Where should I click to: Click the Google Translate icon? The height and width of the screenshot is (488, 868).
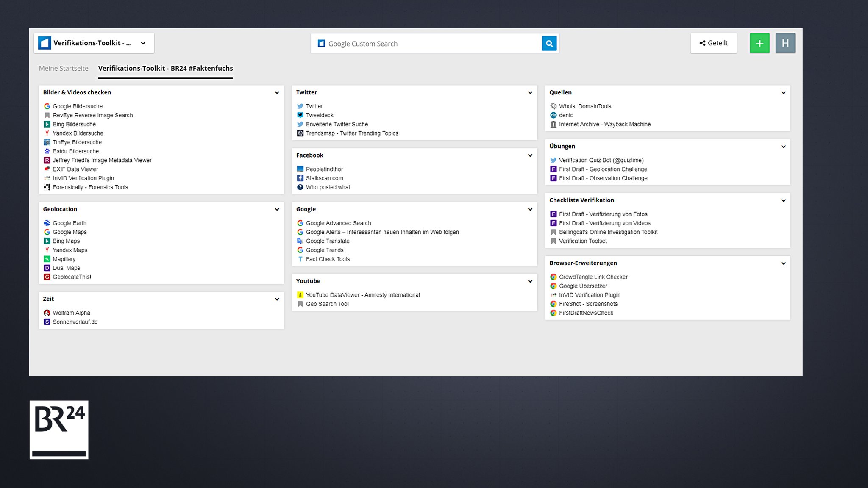click(300, 241)
